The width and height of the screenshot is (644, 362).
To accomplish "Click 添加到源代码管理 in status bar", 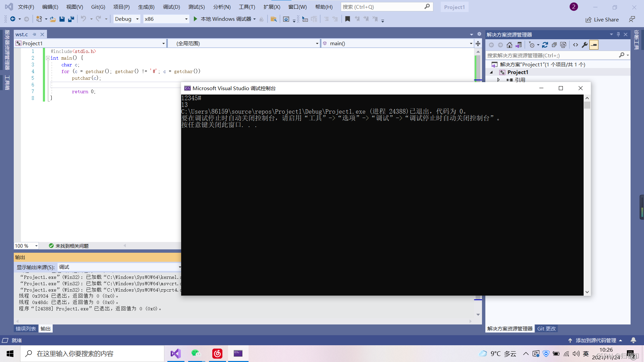I will [596, 341].
